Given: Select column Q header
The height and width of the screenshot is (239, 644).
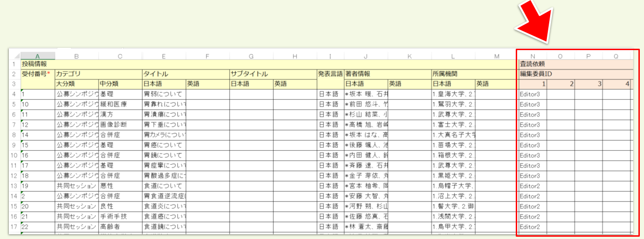Looking at the screenshot, I should pyautogui.click(x=616, y=56).
